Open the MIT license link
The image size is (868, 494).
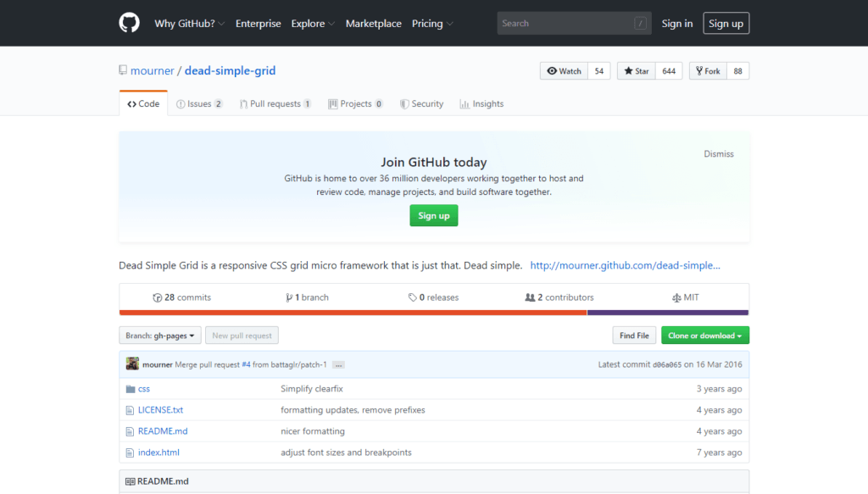(x=685, y=297)
